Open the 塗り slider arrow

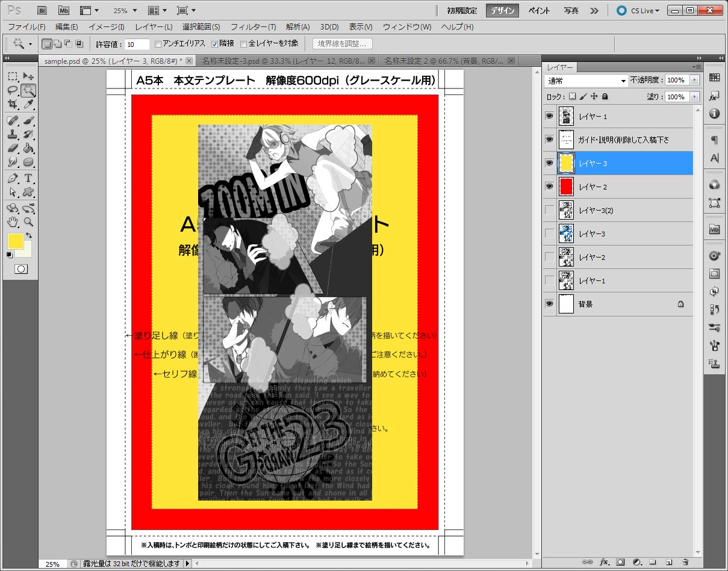[695, 96]
